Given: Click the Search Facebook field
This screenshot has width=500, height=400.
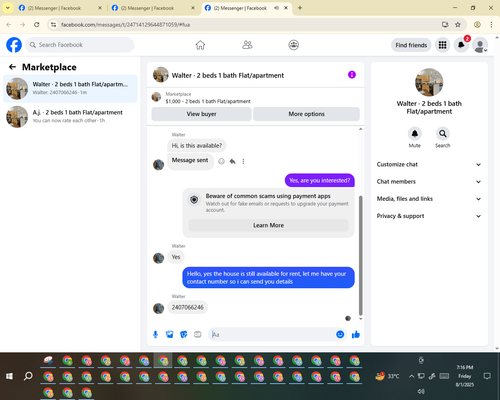Looking at the screenshot, I should point(80,45).
